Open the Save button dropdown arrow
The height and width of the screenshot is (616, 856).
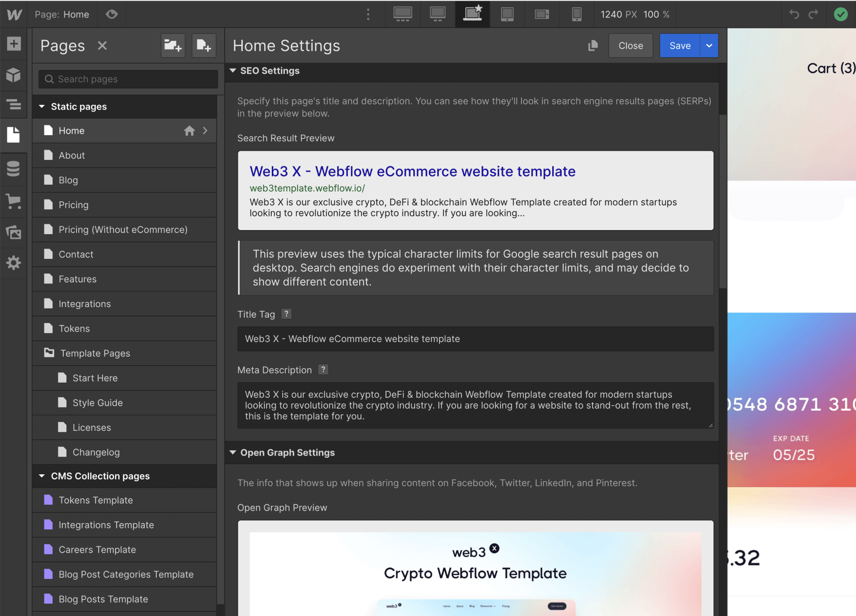[x=709, y=45]
